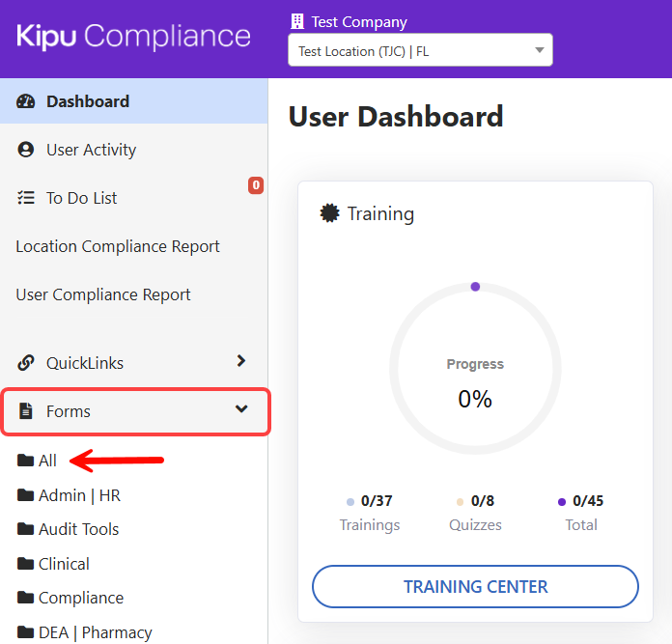Click the QuickLinks chain link icon
This screenshot has height=644, width=672.
tap(26, 363)
